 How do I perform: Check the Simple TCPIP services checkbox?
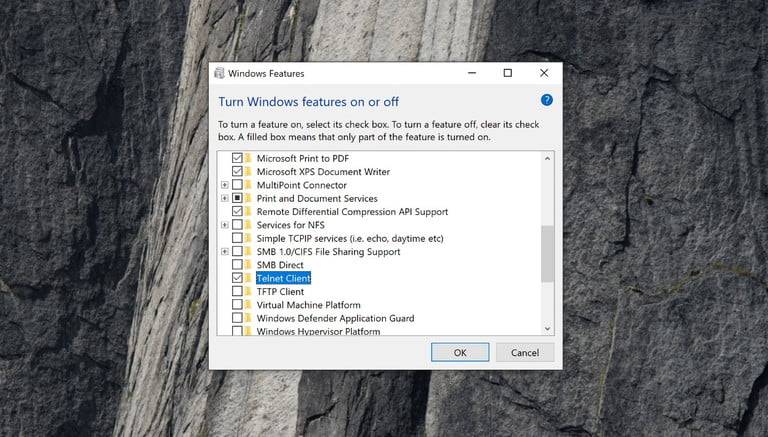point(237,238)
